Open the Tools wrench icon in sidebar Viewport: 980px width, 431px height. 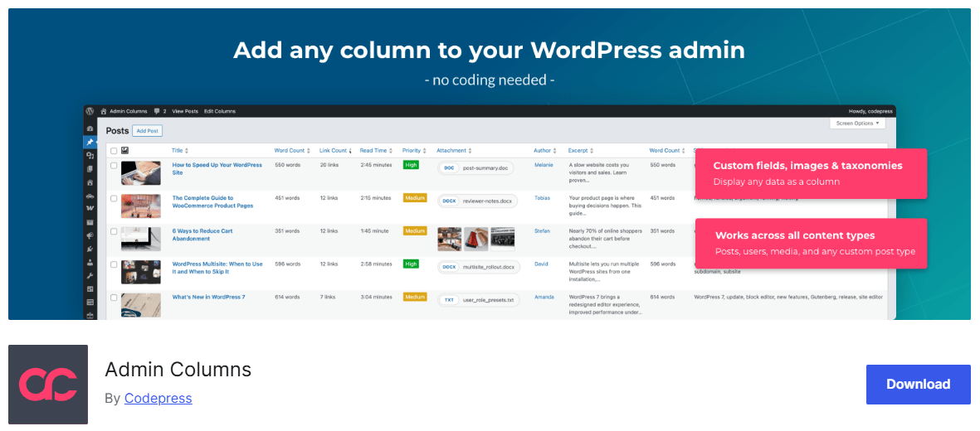[90, 275]
